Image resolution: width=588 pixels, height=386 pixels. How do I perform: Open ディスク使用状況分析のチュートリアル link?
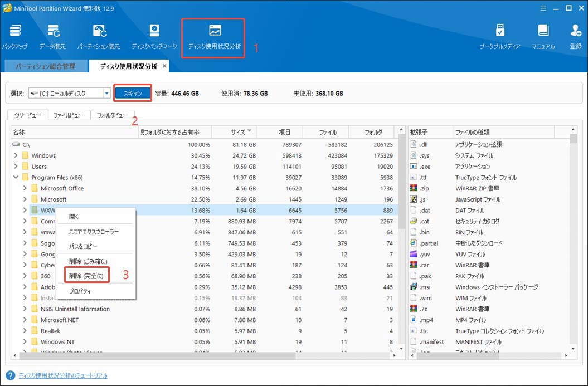[x=63, y=375]
